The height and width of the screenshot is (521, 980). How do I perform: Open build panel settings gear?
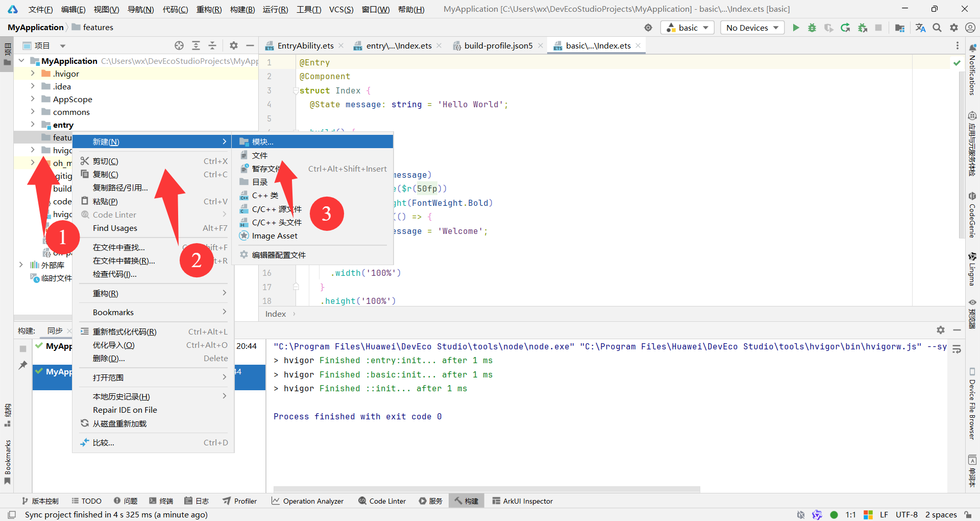coord(941,330)
